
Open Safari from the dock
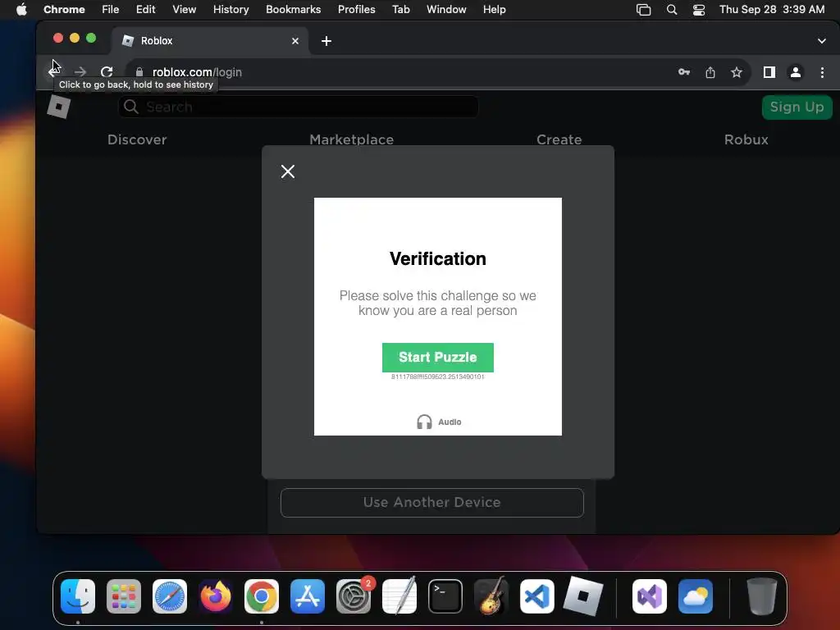tap(170, 596)
